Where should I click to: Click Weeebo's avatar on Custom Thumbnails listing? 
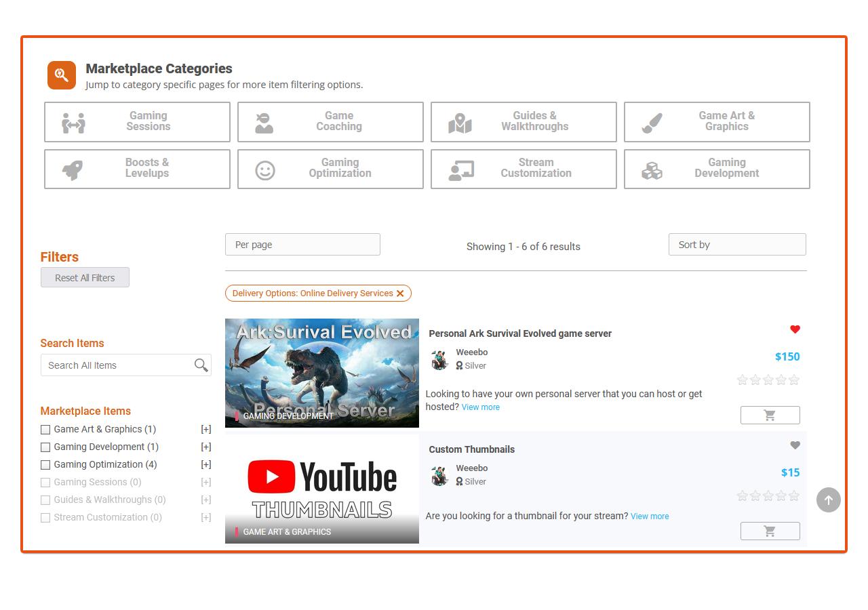point(440,475)
